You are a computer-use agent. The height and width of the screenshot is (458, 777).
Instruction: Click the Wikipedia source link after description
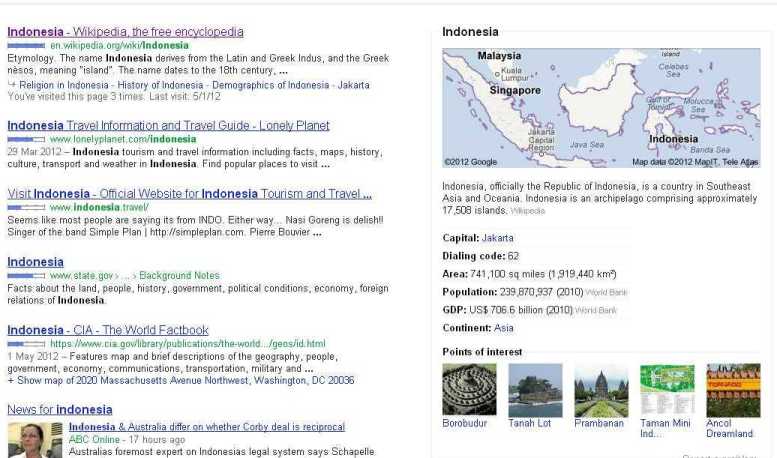(527, 211)
